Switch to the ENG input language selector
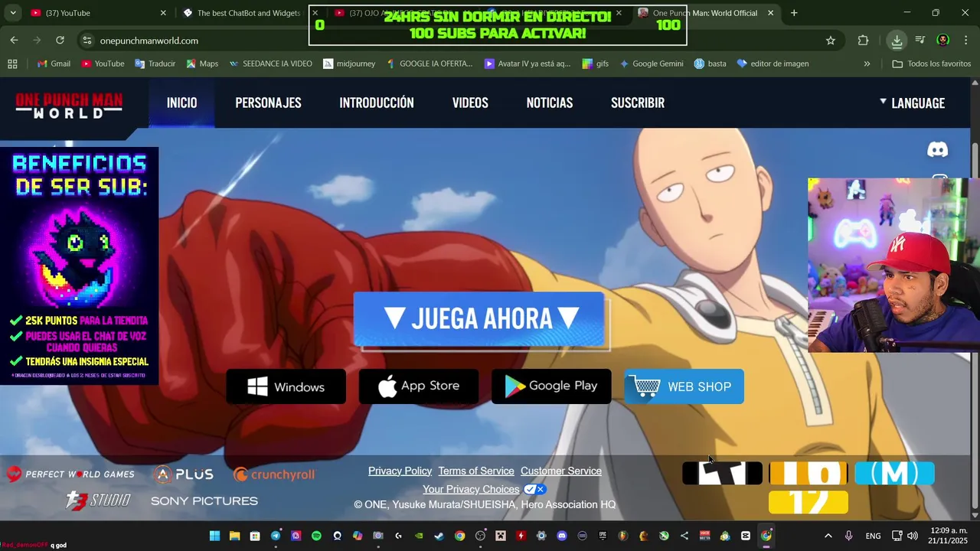 click(x=873, y=536)
